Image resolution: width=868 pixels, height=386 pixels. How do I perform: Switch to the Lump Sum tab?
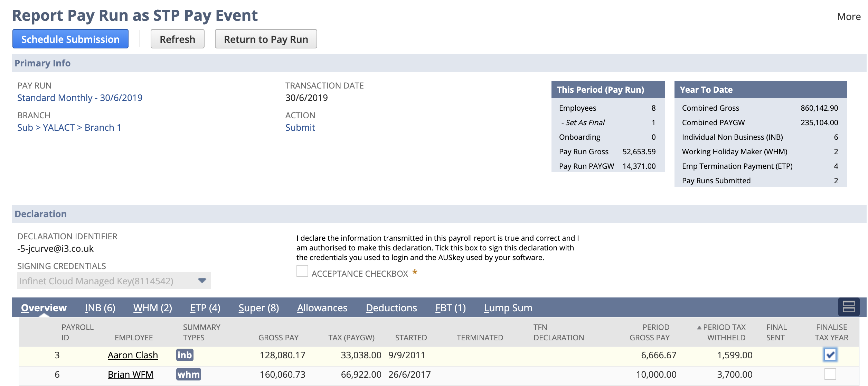pos(508,307)
